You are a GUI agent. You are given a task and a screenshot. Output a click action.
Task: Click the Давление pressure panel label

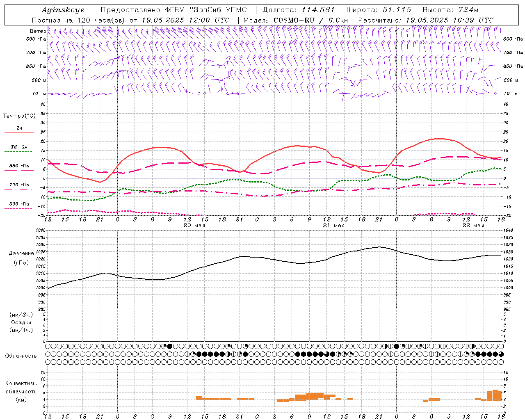(x=21, y=253)
